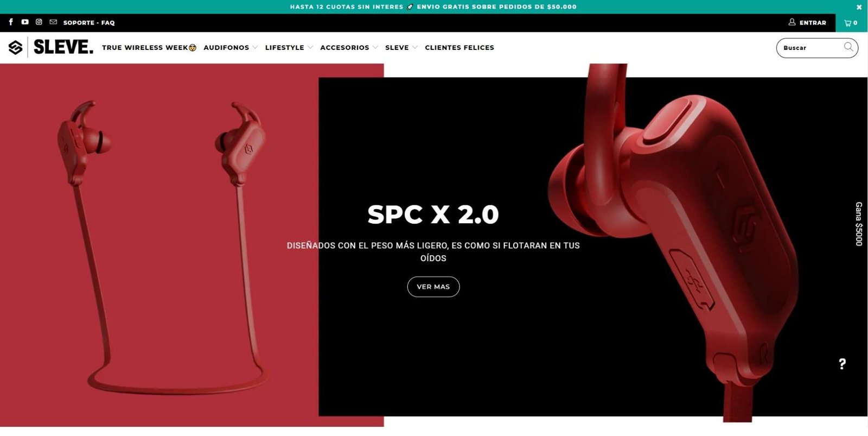Open the Instagram social icon
The image size is (868, 436).
coord(39,22)
